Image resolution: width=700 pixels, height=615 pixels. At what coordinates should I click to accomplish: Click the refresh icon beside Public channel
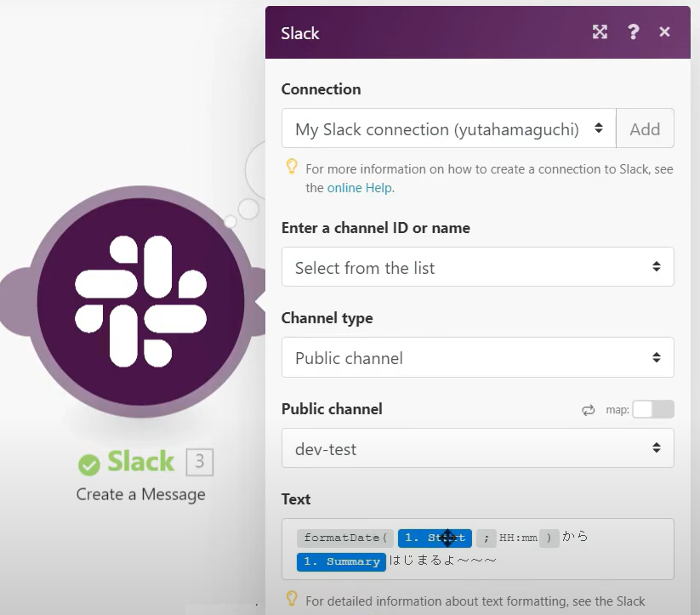coord(588,410)
